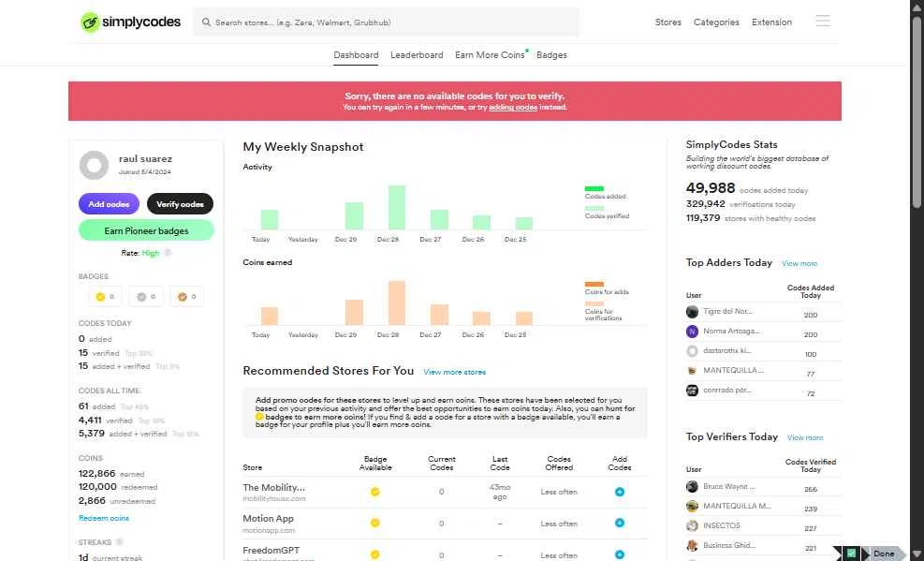Click conrrado user avatar
The height and width of the screenshot is (561, 924).
point(693,391)
